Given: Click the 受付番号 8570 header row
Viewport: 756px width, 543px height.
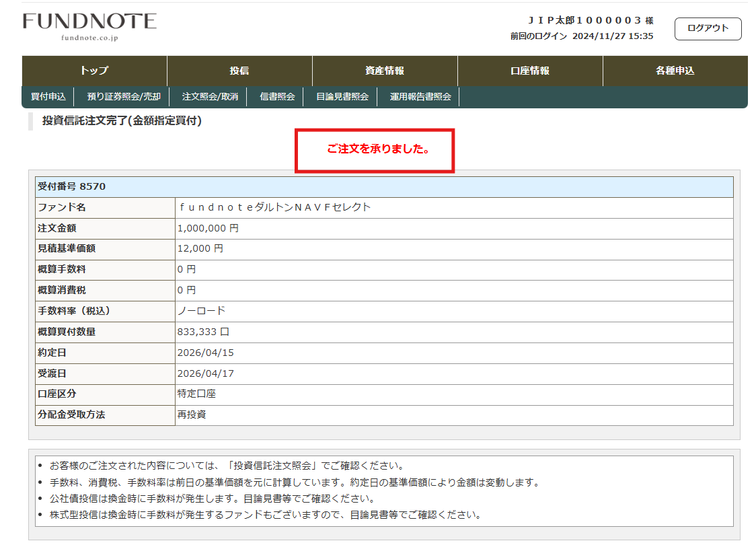Looking at the screenshot, I should click(72, 186).
